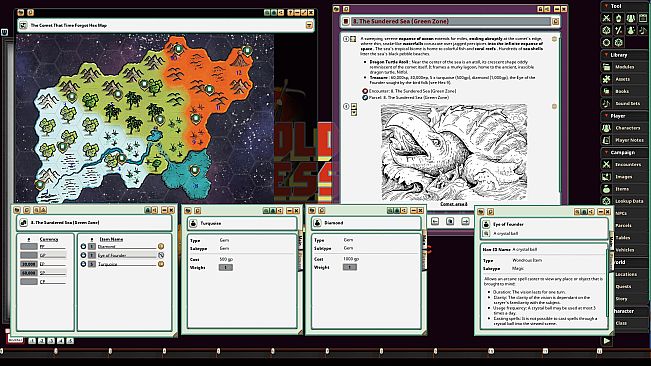
Task: Toggle lock on parcel window
Action: click(147, 210)
